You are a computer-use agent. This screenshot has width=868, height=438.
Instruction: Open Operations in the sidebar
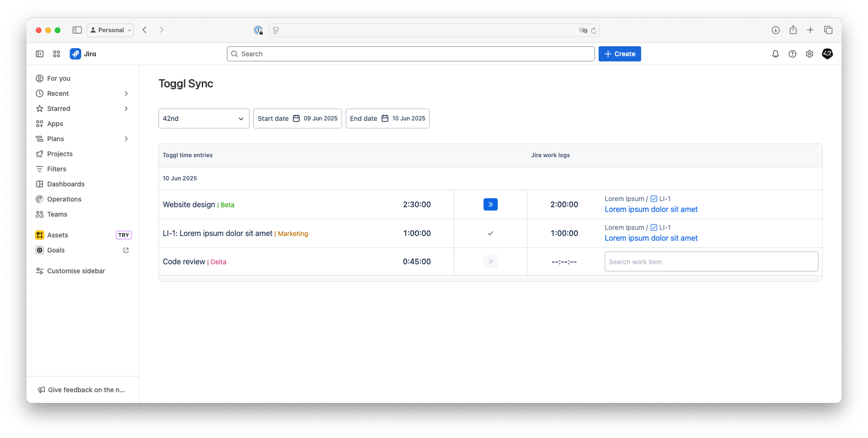pyautogui.click(x=83, y=199)
